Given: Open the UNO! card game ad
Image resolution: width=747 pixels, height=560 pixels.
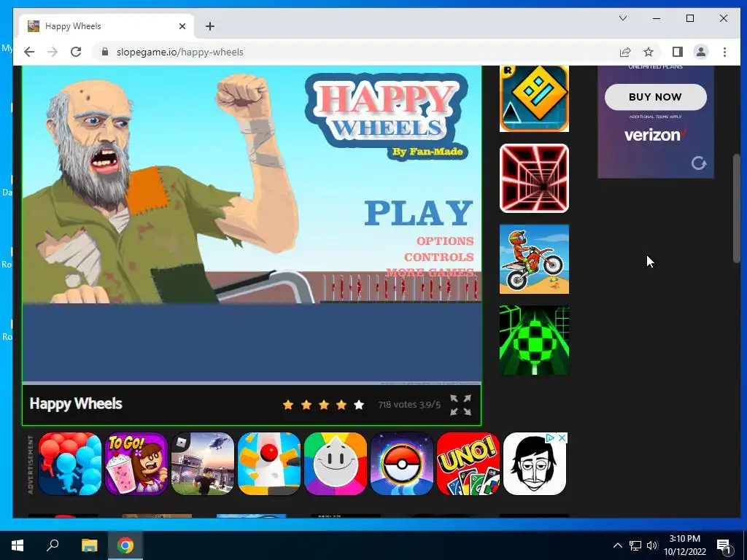Looking at the screenshot, I should pos(468,464).
